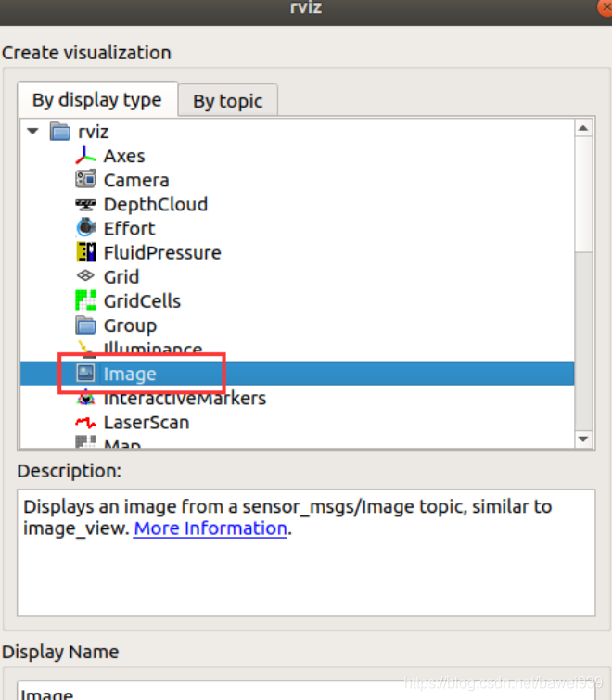The image size is (612, 700).
Task: Select the Grid row text
Action: 121,277
